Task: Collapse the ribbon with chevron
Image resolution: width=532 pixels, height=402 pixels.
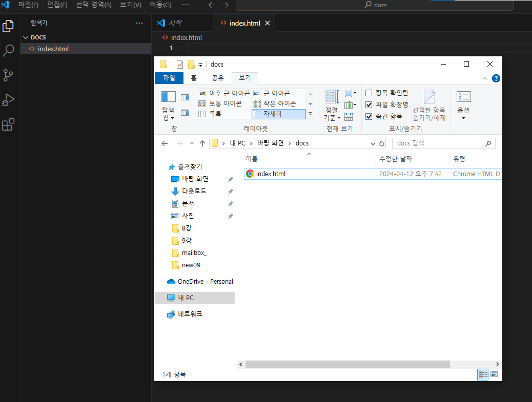Action: coord(485,79)
